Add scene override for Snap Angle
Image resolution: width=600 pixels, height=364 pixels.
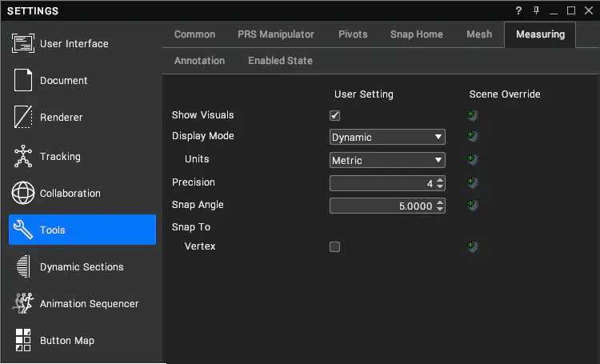coord(472,205)
